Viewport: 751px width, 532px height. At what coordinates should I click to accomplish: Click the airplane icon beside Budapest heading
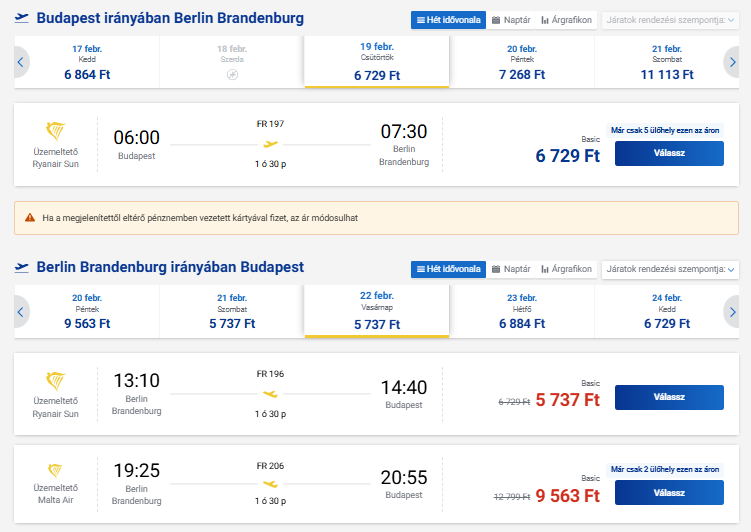click(22, 19)
